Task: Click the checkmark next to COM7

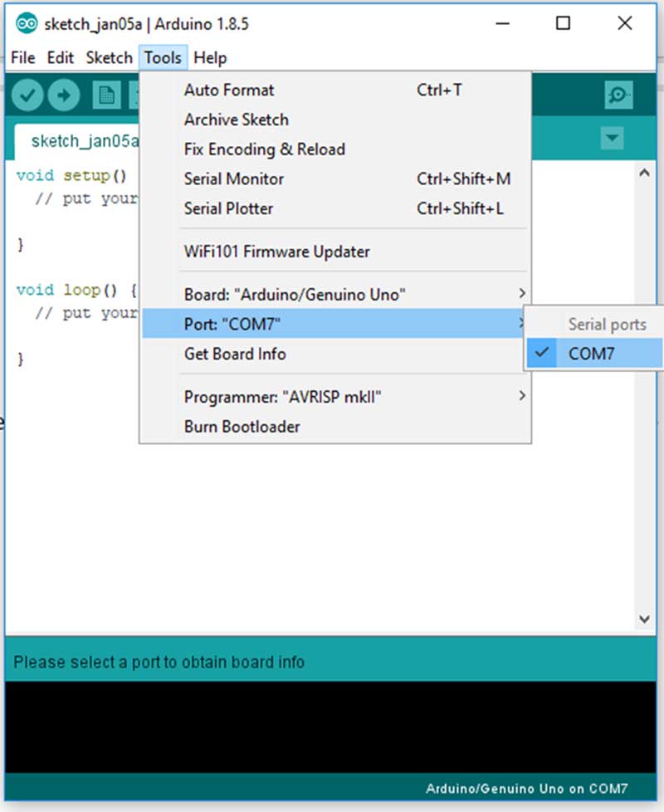Action: click(x=543, y=353)
